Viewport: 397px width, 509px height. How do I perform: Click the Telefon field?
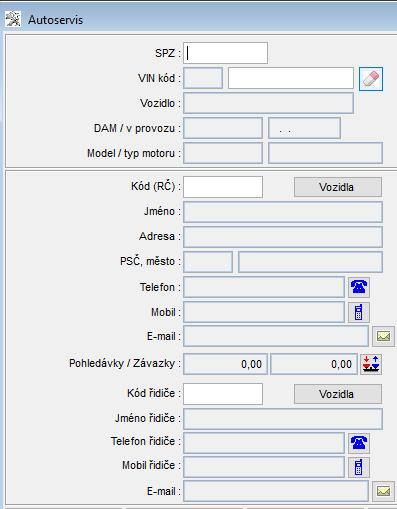[x=264, y=287]
